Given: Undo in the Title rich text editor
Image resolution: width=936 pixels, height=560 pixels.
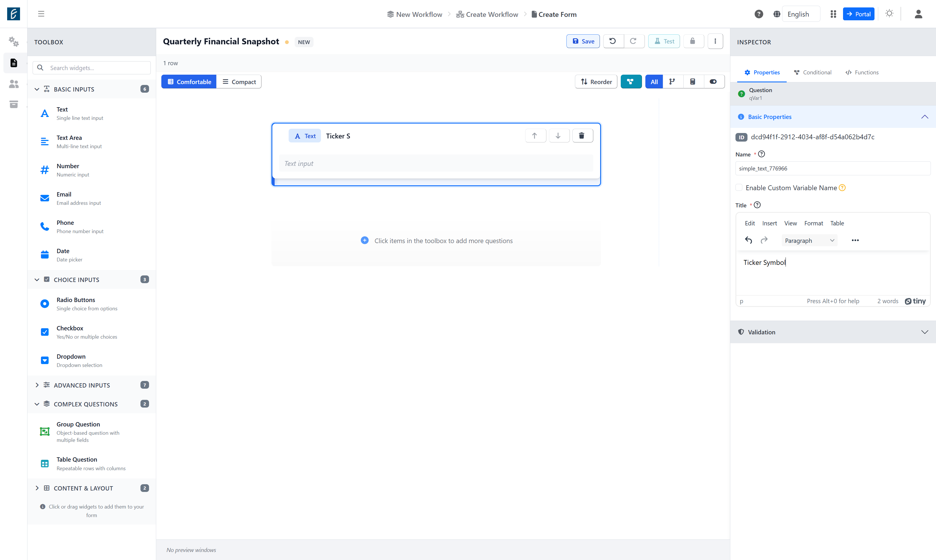Looking at the screenshot, I should pyautogui.click(x=748, y=240).
